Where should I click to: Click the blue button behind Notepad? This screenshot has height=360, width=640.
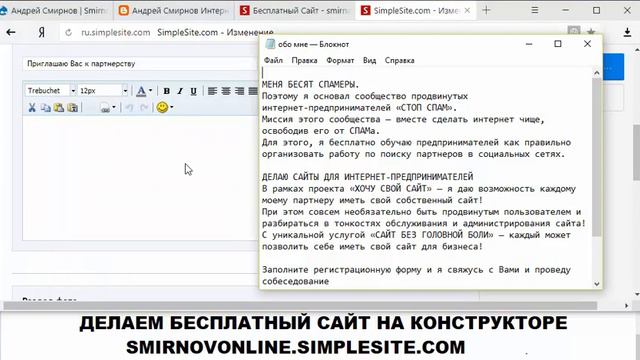613,67
